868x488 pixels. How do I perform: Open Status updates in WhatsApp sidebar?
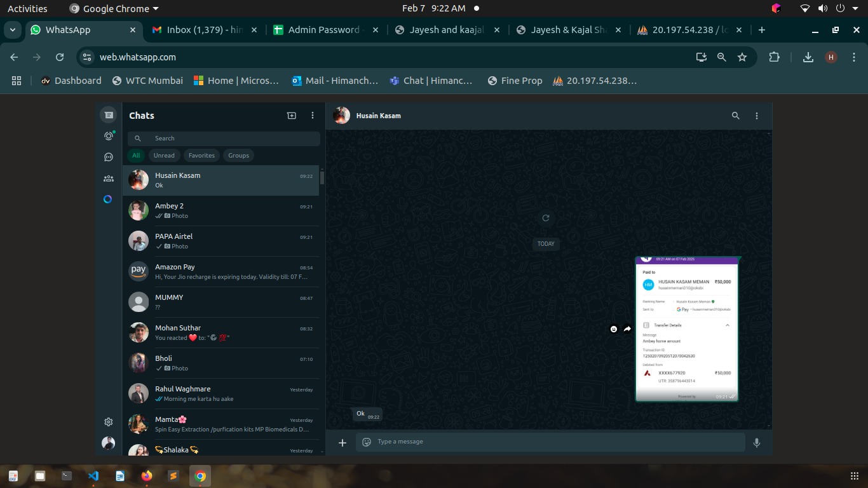[x=109, y=136]
